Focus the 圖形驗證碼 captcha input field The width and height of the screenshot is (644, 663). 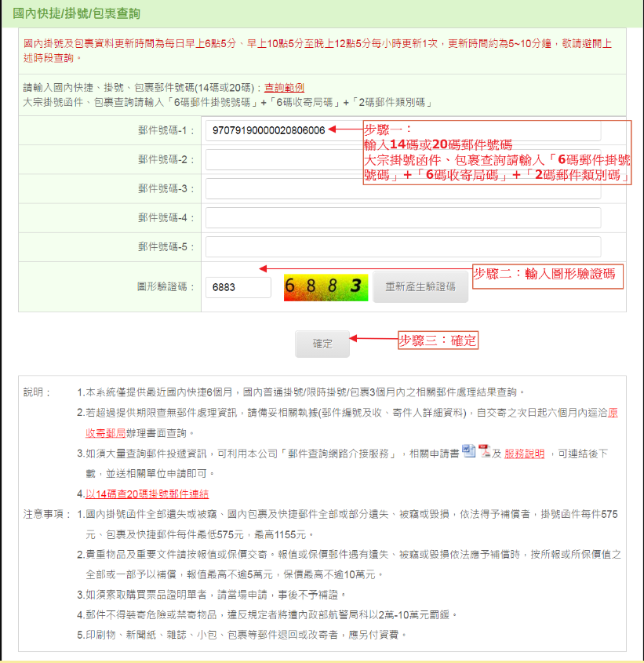click(x=238, y=287)
